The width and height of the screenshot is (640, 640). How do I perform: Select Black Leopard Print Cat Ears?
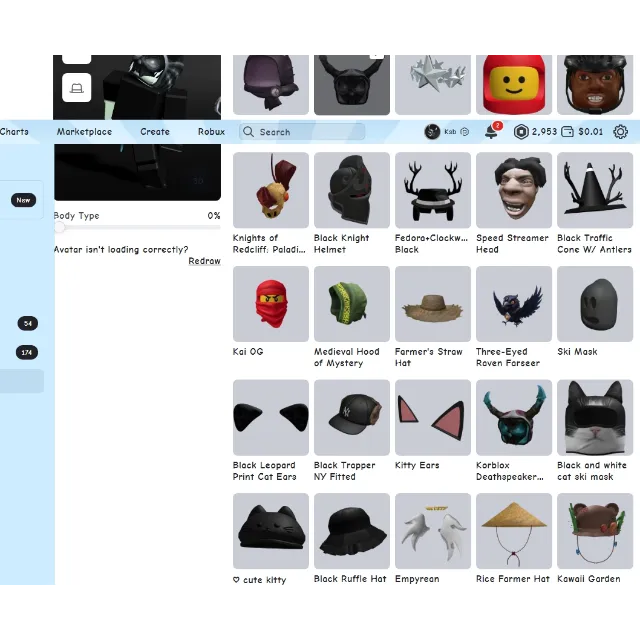click(271, 418)
